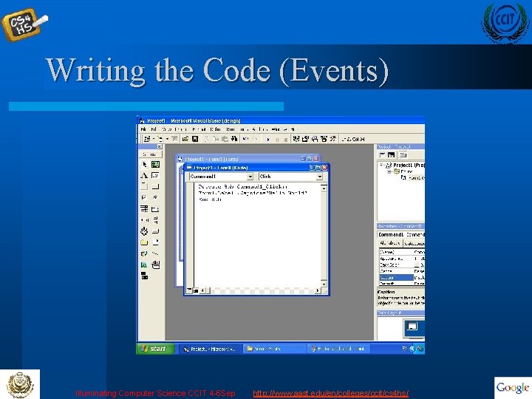Select the highlighted Caption property row
The width and height of the screenshot is (532, 399).
click(402, 278)
